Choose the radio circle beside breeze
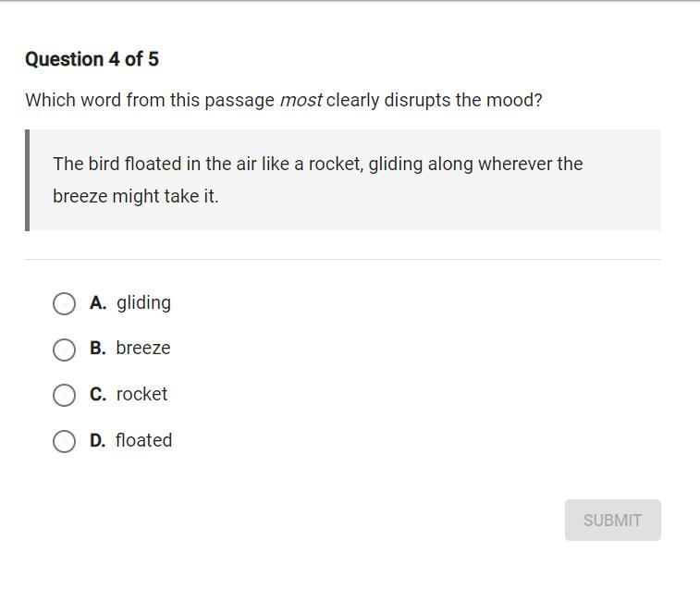The height and width of the screenshot is (589, 700). (x=64, y=350)
